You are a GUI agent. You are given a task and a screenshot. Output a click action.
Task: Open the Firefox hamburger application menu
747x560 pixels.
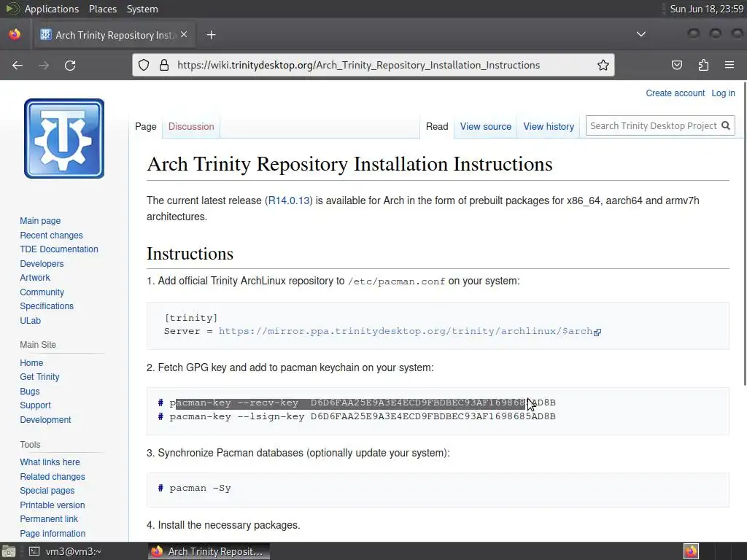point(729,65)
